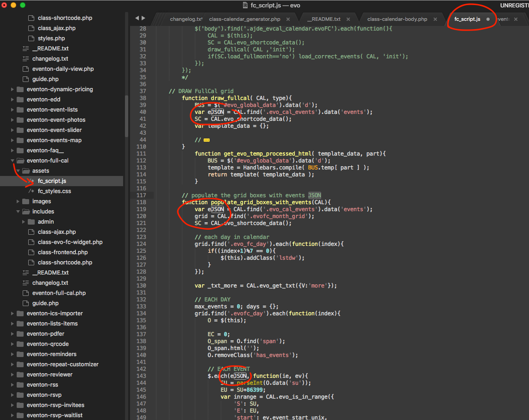Close the class-calendar-body.php tab

pos(436,19)
